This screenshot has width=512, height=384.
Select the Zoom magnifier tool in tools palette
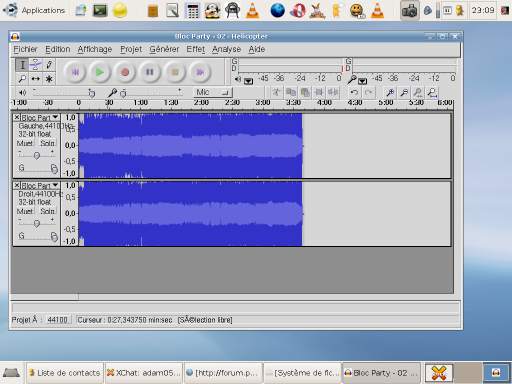22,79
